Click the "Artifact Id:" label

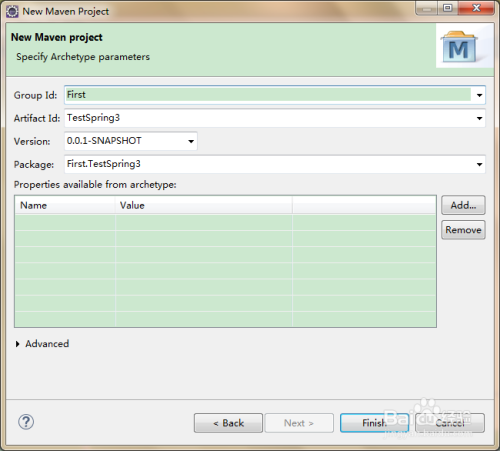coord(37,118)
